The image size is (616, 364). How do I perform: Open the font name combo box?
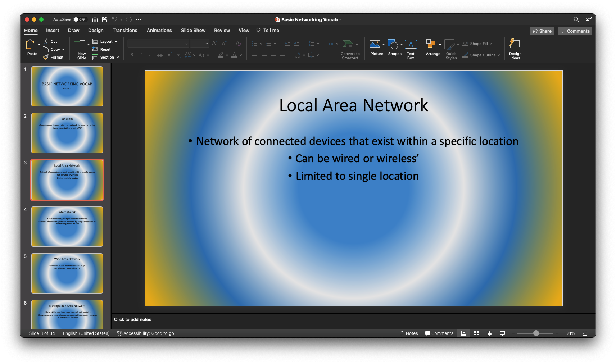158,44
